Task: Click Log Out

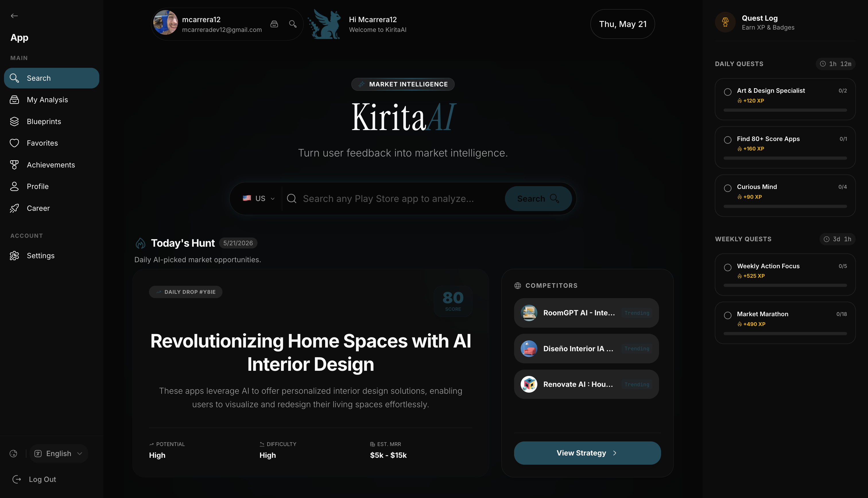Action: 42,480
